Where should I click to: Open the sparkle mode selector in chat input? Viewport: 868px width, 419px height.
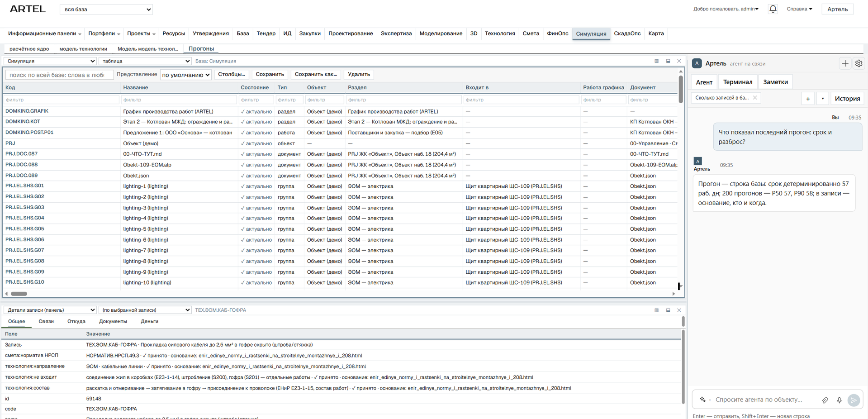pos(702,400)
